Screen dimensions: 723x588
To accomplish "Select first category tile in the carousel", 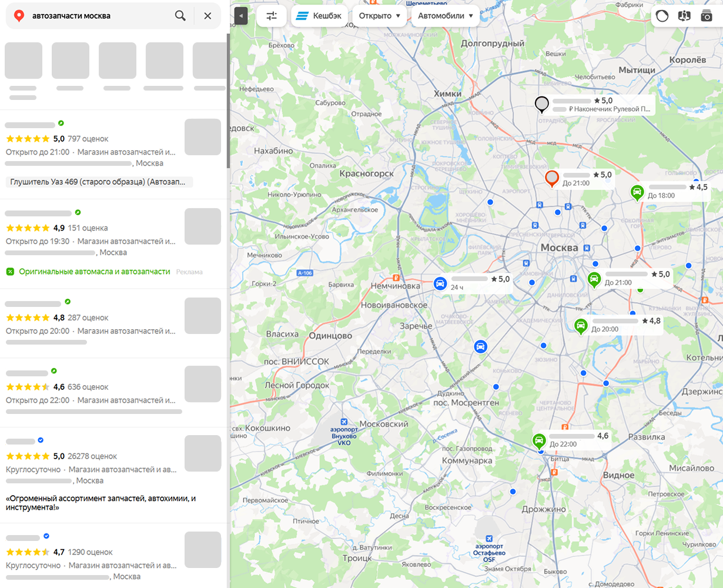I will point(24,61).
